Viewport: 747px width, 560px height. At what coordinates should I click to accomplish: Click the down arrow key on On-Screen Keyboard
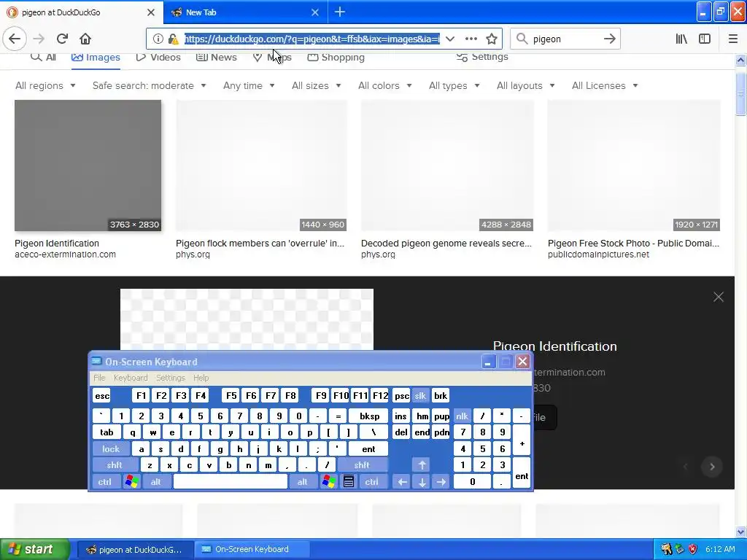click(x=422, y=482)
